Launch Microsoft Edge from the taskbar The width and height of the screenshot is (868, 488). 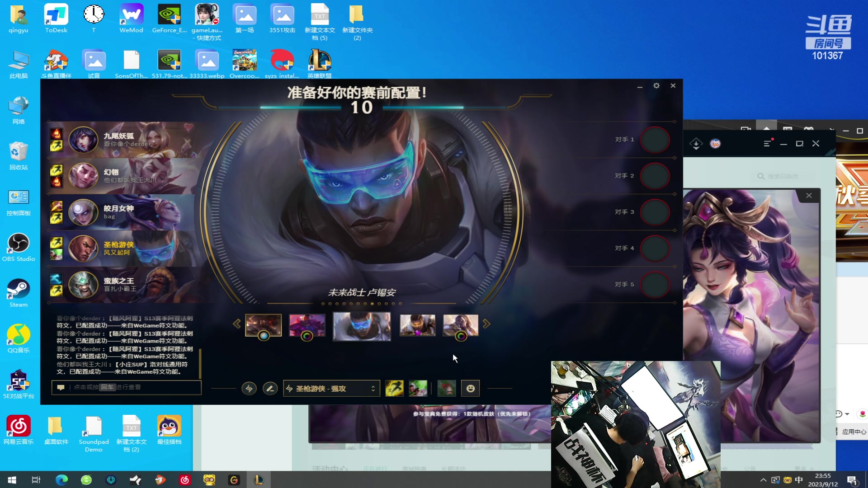[x=61, y=480]
